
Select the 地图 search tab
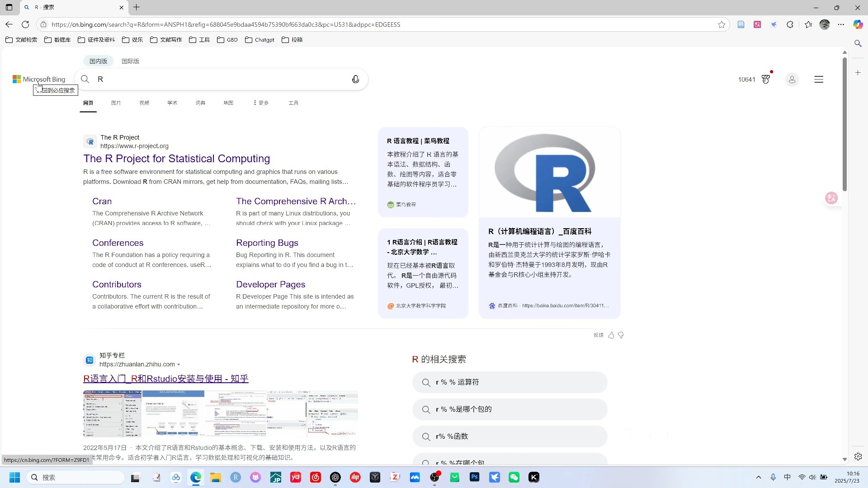228,103
